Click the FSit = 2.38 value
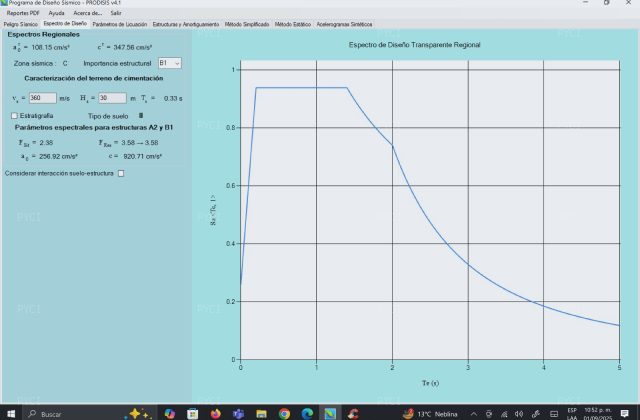 click(x=36, y=143)
